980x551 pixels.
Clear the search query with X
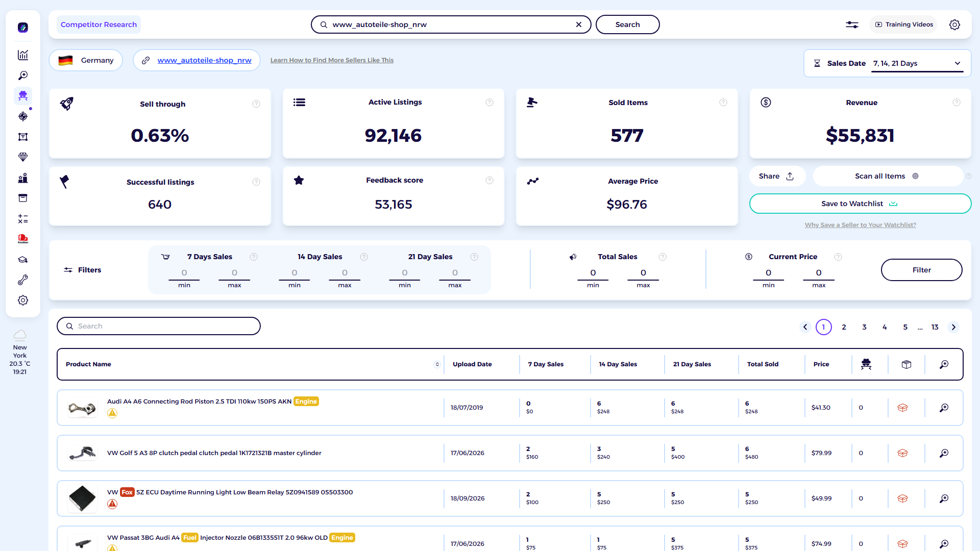(579, 24)
